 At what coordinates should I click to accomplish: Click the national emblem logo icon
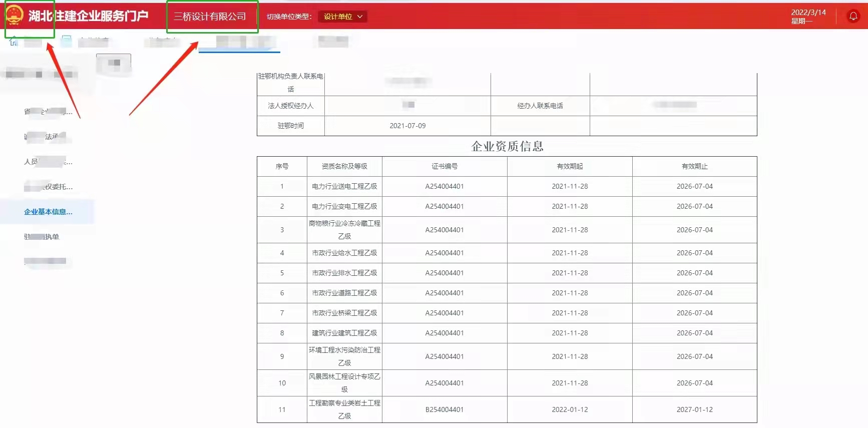[x=15, y=16]
